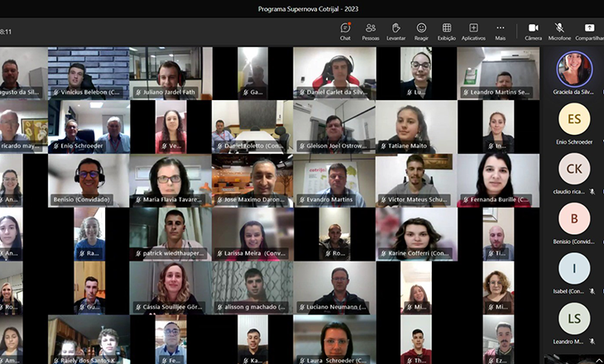
Task: Select Benísio (Convidado) video tile
Action: [89, 180]
